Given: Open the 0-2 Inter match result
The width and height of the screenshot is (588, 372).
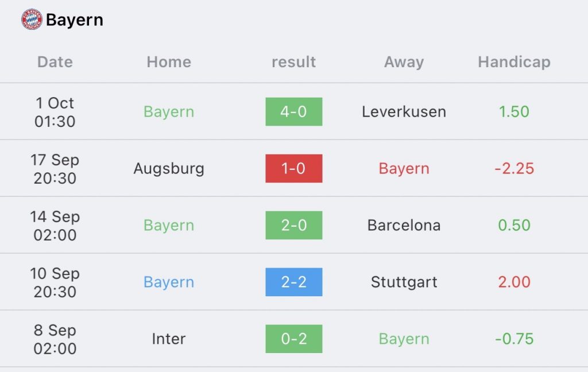Looking at the screenshot, I should point(293,339).
